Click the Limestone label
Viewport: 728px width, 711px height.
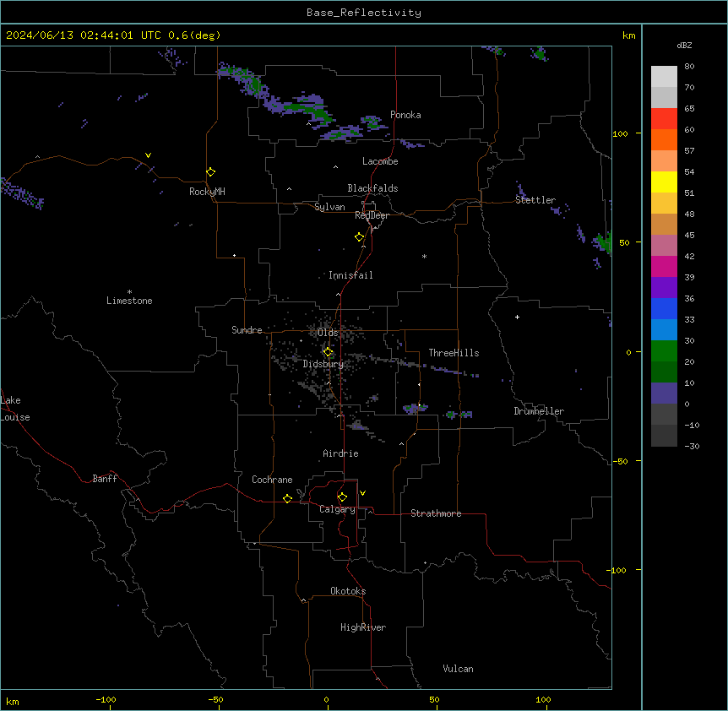pos(129,301)
